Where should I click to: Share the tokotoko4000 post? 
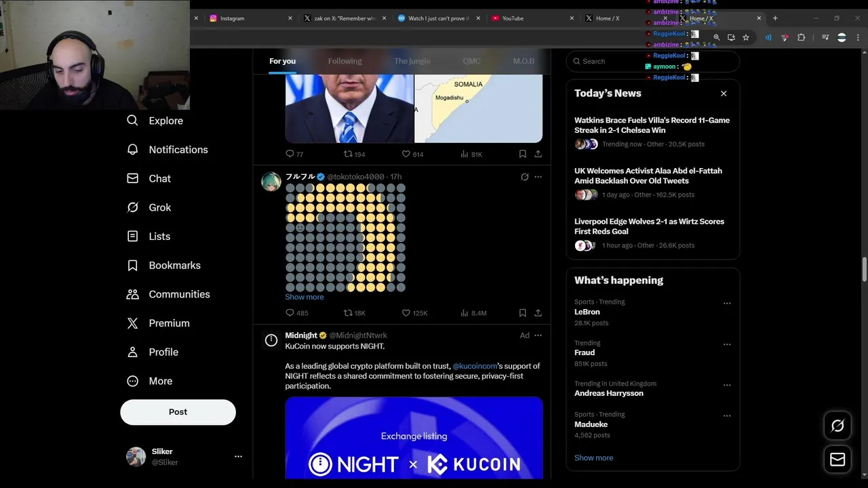click(538, 313)
